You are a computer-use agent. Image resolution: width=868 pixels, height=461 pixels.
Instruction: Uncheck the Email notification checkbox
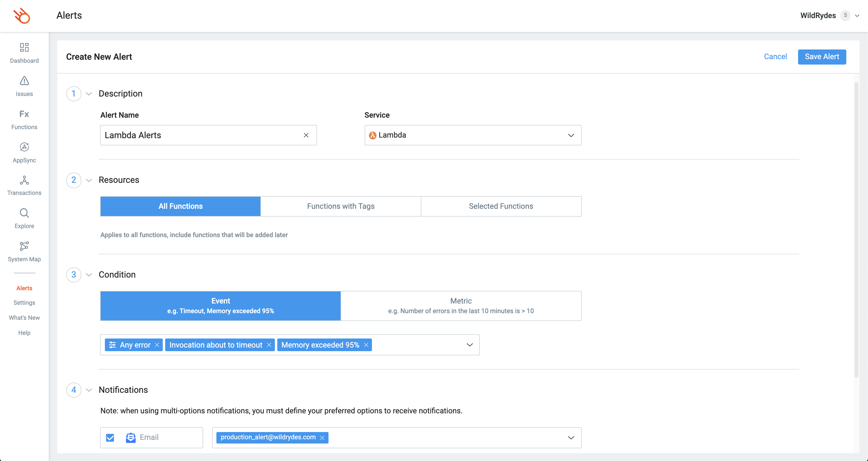tap(110, 438)
